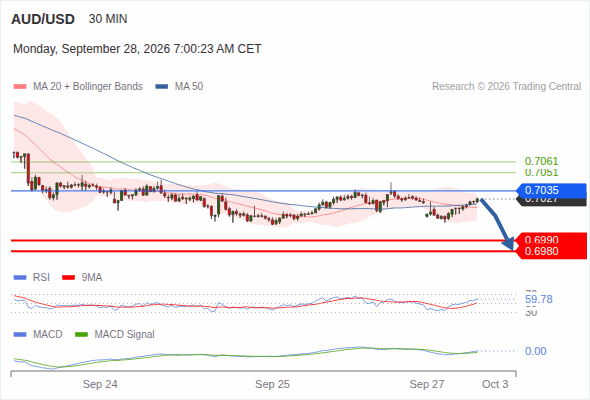This screenshot has width=590, height=400.
Task: Select the blue 0.7035 pivot price tag
Action: click(551, 190)
